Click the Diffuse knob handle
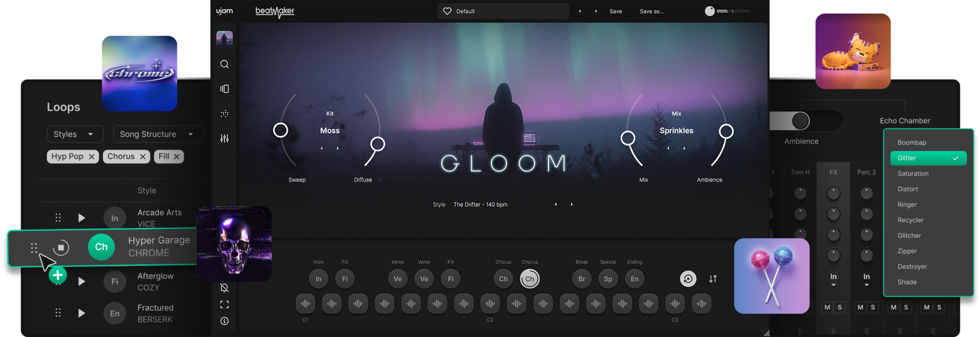980x337 pixels. click(377, 144)
